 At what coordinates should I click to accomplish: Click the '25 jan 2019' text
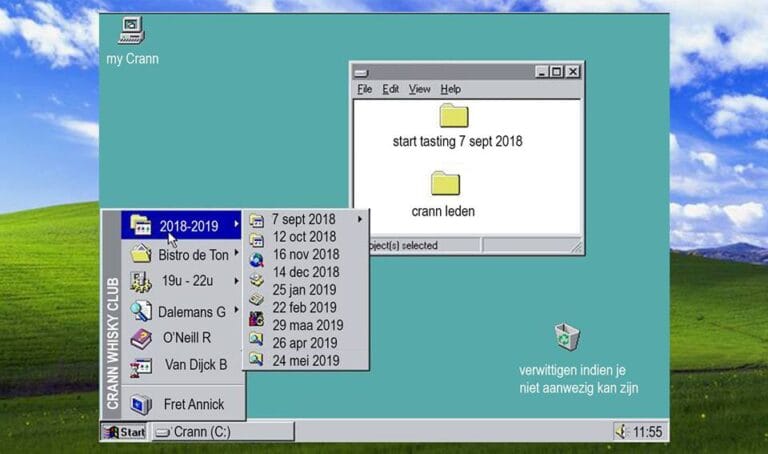coord(304,290)
